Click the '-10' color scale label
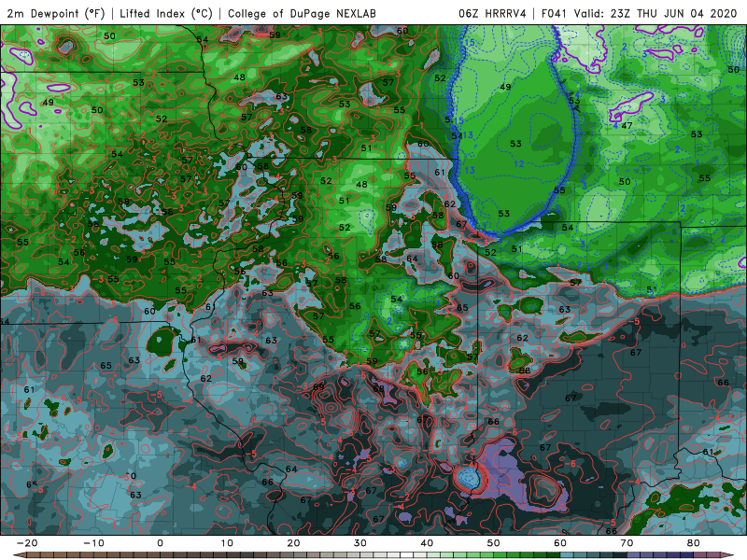This screenshot has height=560, width=747. (93, 543)
